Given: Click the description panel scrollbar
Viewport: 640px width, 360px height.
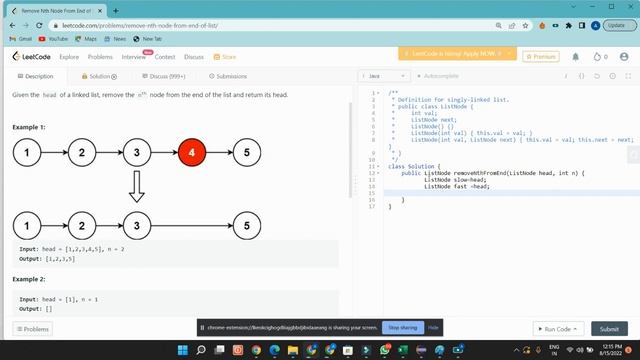Looking at the screenshot, I should [350, 150].
